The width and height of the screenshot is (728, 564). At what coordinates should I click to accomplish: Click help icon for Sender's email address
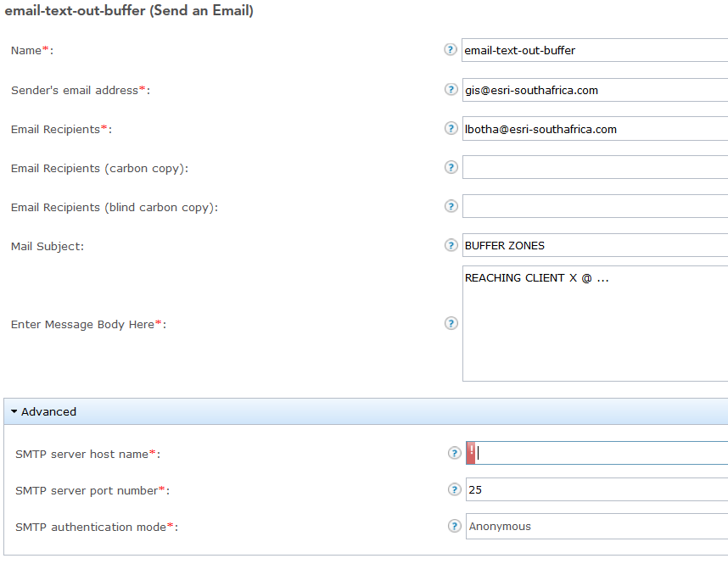pyautogui.click(x=451, y=89)
